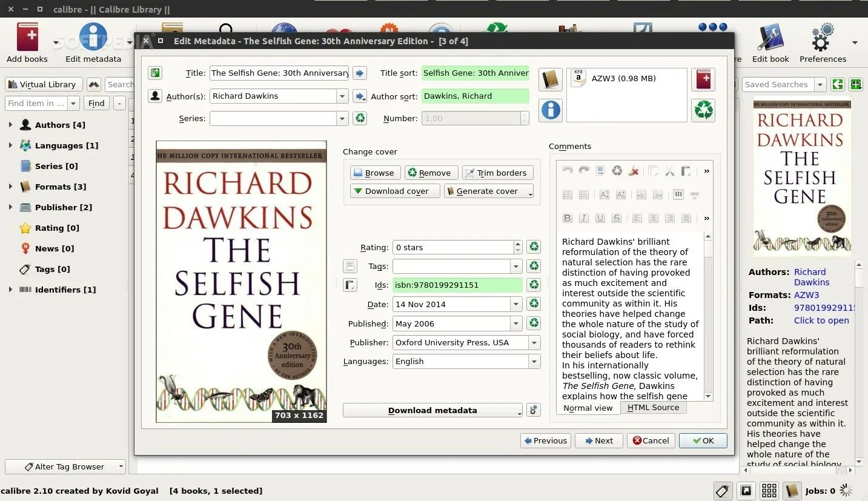Viewport: 868px width, 501px height.
Task: Click Trim borders button
Action: point(498,173)
